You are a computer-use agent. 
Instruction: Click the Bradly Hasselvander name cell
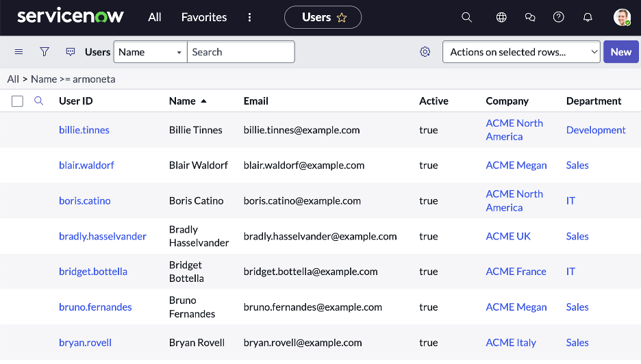199,236
